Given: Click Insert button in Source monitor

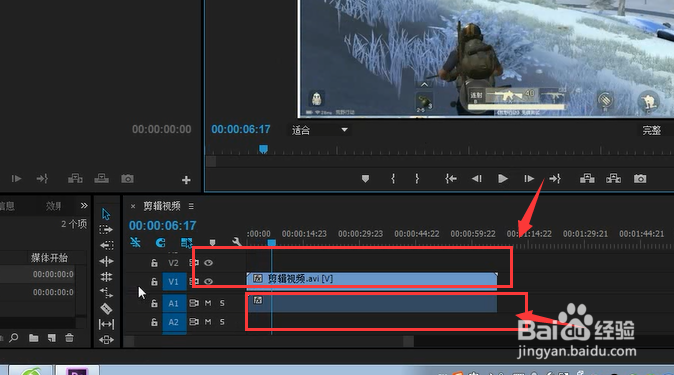Looking at the screenshot, I should tap(75, 178).
